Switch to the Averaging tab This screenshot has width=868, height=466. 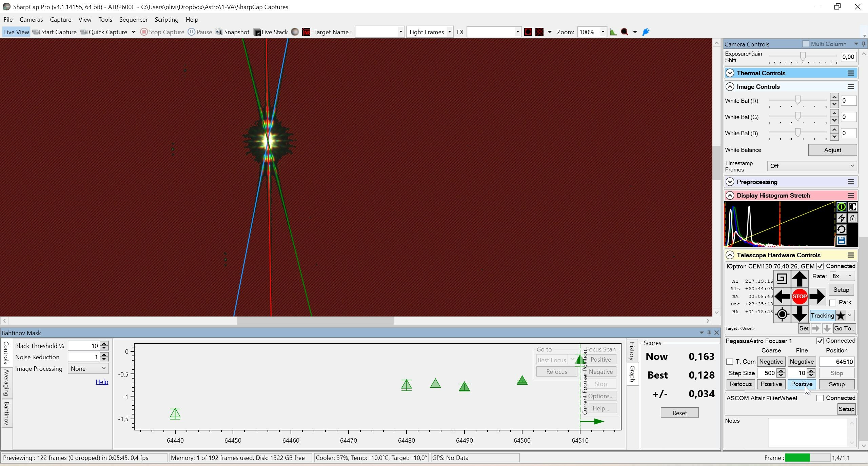click(6, 383)
